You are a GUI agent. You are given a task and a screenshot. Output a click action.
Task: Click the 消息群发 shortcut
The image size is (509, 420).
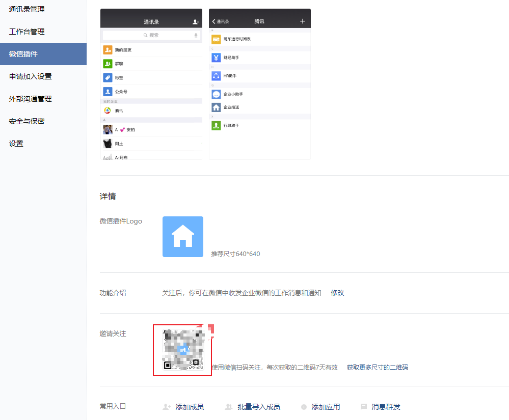pyautogui.click(x=386, y=407)
